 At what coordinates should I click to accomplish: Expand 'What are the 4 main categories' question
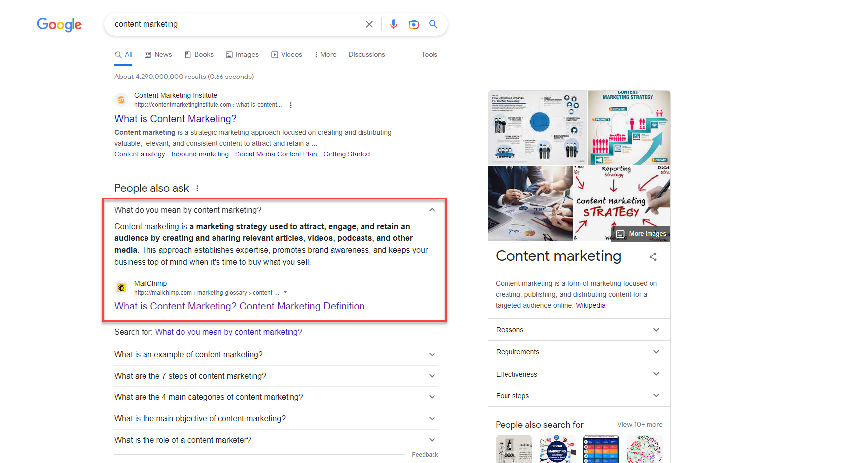coord(276,397)
